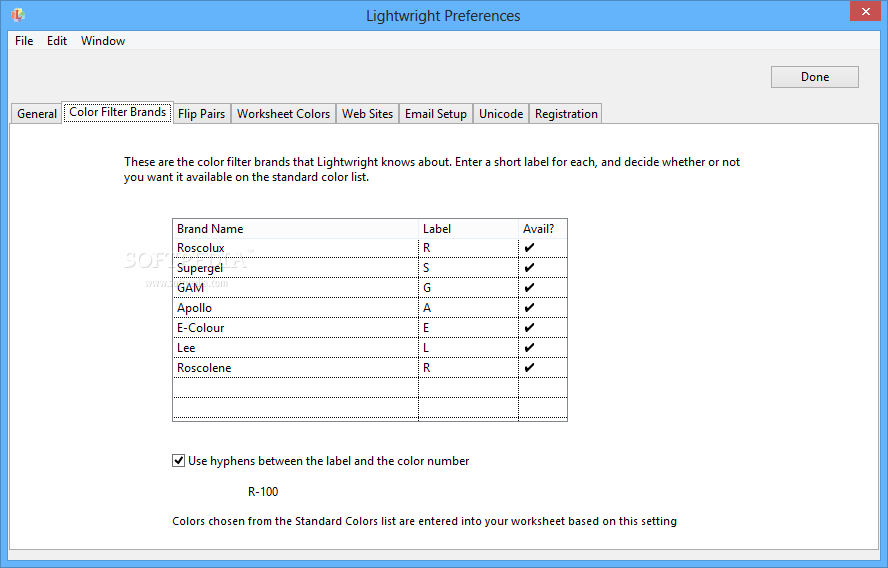Click the Lightwright app icon in title bar
The height and width of the screenshot is (568, 888).
pos(18,15)
